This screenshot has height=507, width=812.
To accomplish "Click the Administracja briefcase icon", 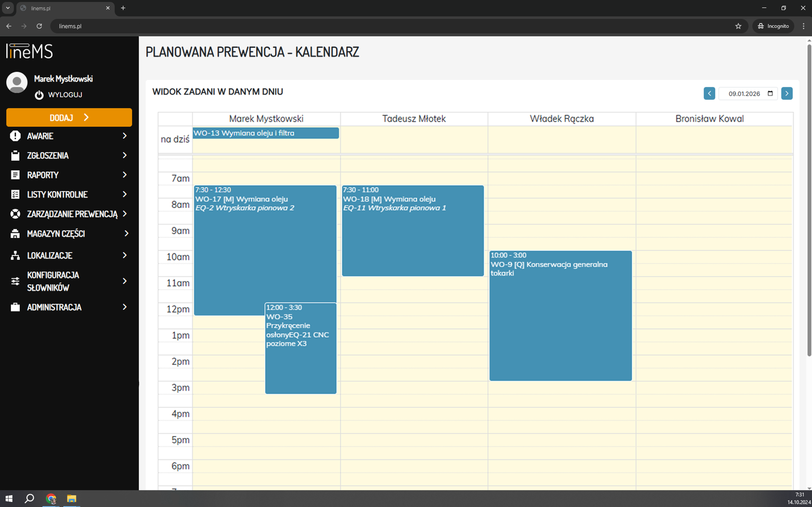I will [15, 307].
